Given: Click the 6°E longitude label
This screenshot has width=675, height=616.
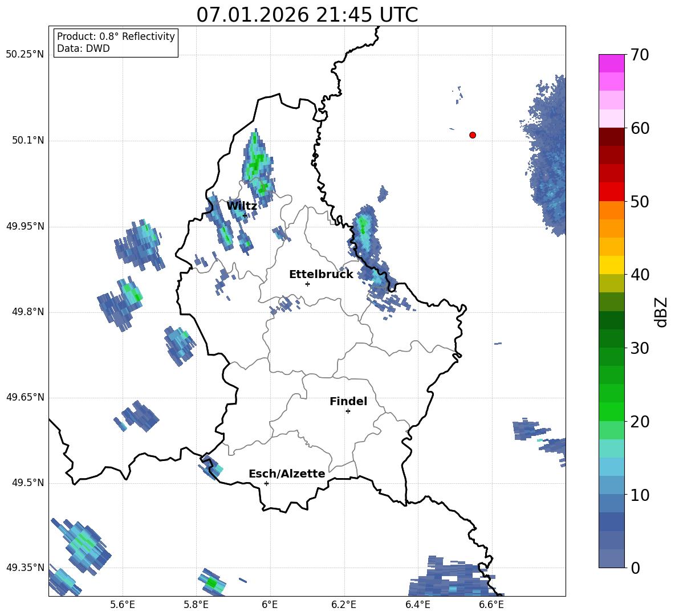Looking at the screenshot, I should [x=270, y=605].
